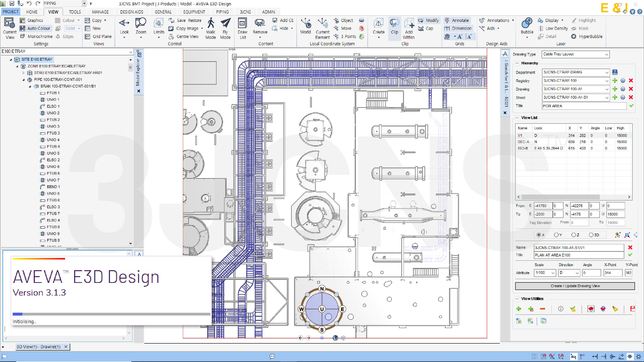
Task: Enter Fly Mode
Action: [x=225, y=28]
